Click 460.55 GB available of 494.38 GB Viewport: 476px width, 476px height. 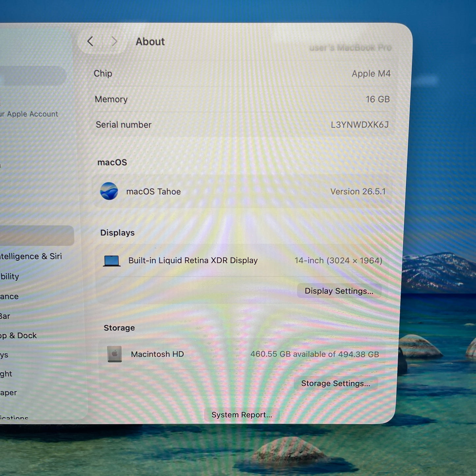[315, 354]
